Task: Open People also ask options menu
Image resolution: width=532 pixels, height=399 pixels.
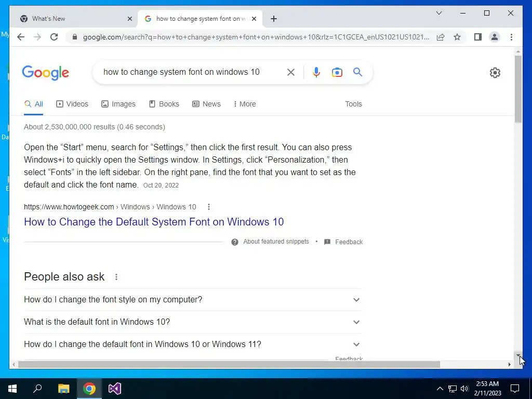Action: [x=116, y=277]
